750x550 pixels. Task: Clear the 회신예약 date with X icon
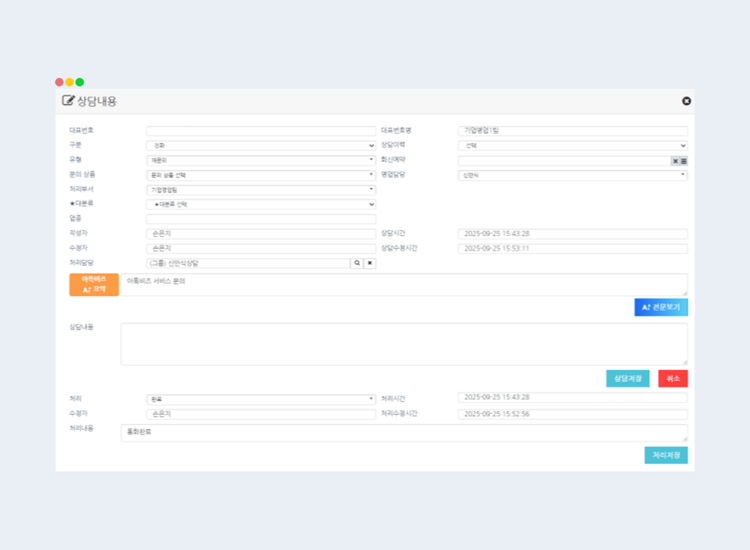point(675,160)
